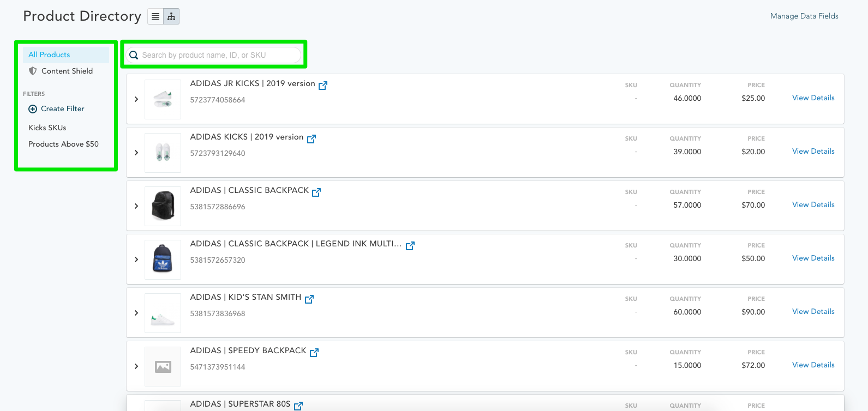Open Manage Data Fields
The width and height of the screenshot is (868, 411).
[x=804, y=16]
